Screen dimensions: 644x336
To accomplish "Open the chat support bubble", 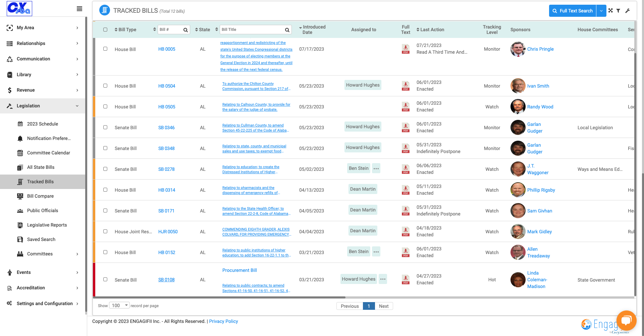I will coord(626,321).
